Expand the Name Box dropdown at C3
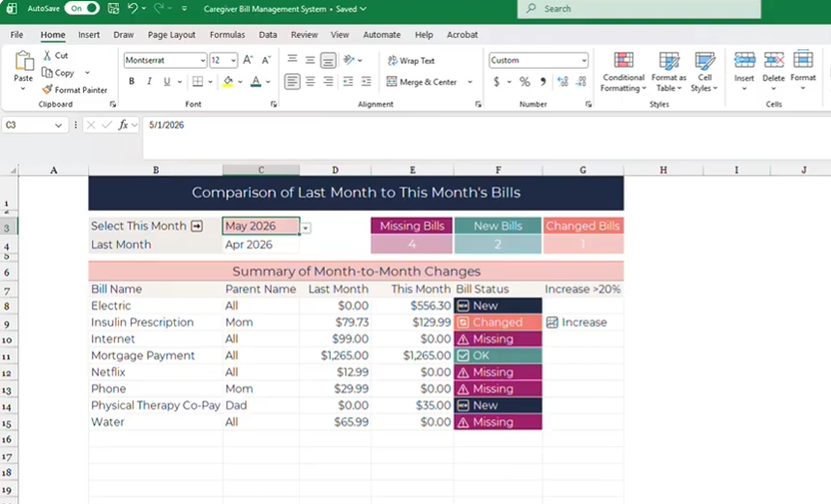This screenshot has height=504, width=831. point(58,125)
